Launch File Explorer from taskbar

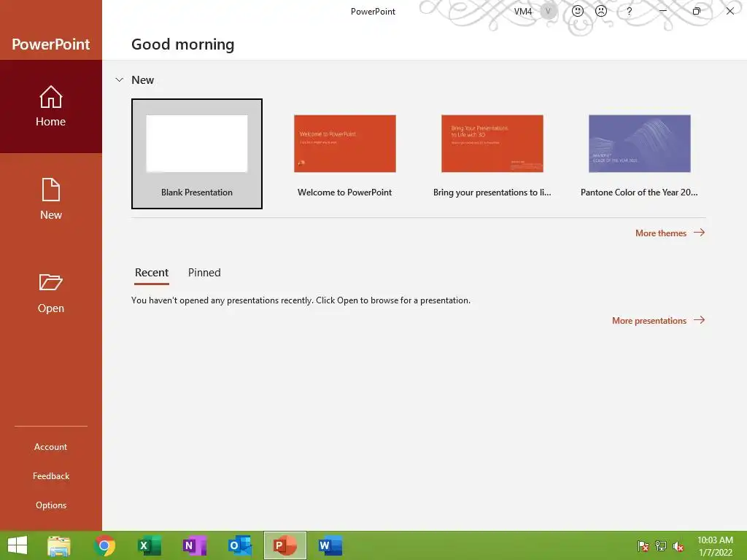point(59,545)
